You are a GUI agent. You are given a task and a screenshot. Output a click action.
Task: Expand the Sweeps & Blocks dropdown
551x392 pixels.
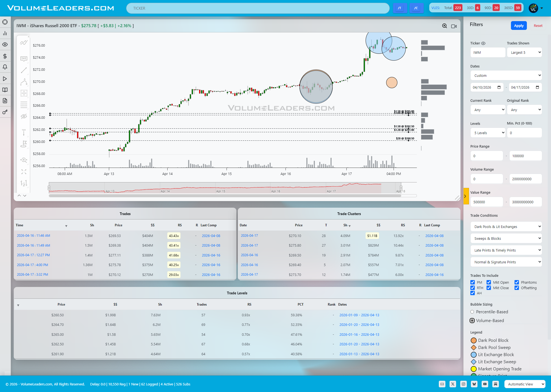tap(506, 238)
